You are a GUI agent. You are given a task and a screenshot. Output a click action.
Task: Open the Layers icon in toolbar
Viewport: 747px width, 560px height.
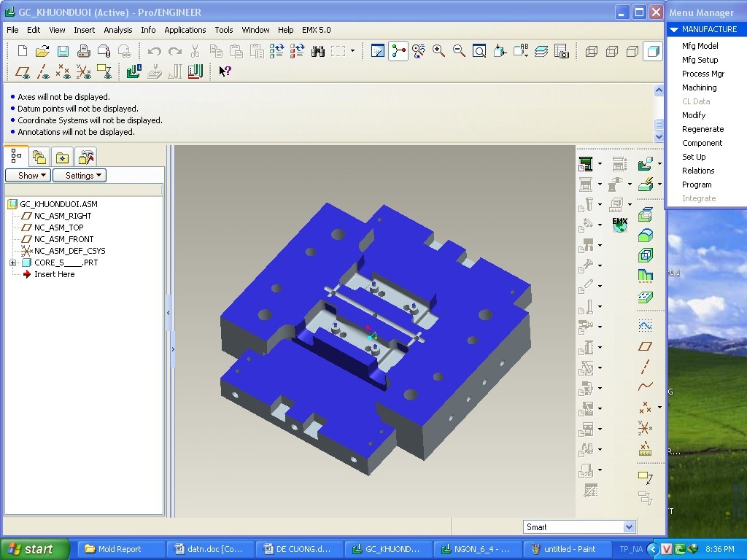tap(541, 51)
